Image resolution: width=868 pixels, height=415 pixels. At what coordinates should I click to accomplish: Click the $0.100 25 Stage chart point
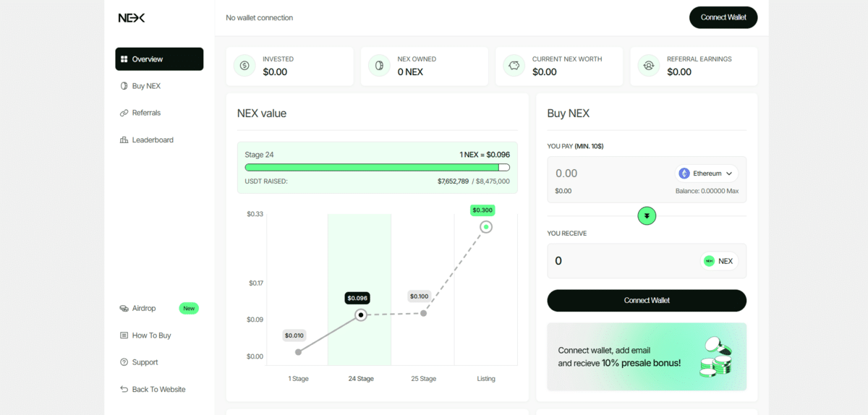424,313
